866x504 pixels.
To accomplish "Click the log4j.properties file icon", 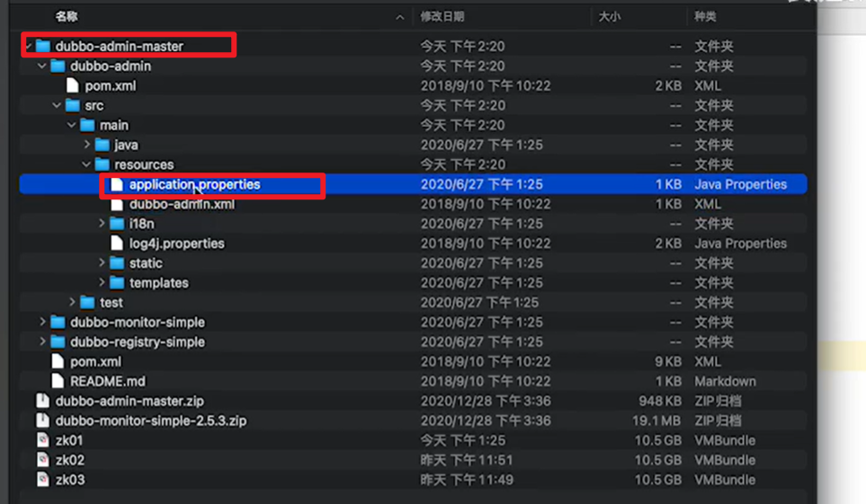I will pos(117,243).
